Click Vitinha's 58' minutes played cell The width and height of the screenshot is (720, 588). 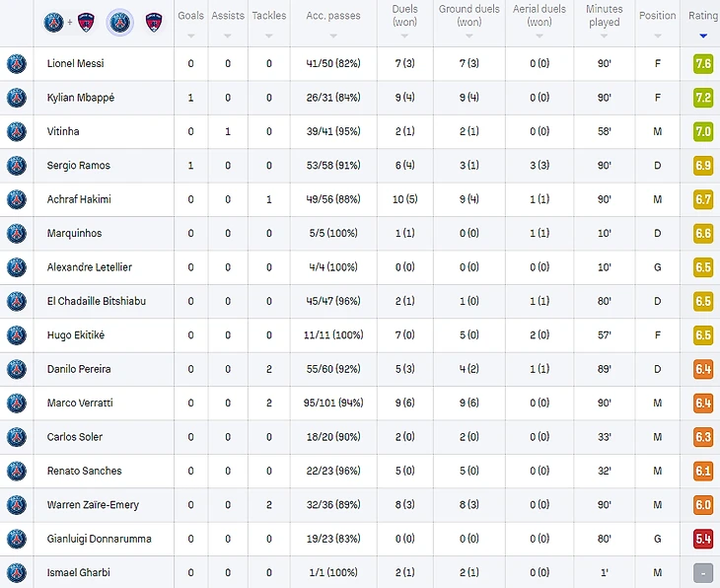tap(605, 131)
